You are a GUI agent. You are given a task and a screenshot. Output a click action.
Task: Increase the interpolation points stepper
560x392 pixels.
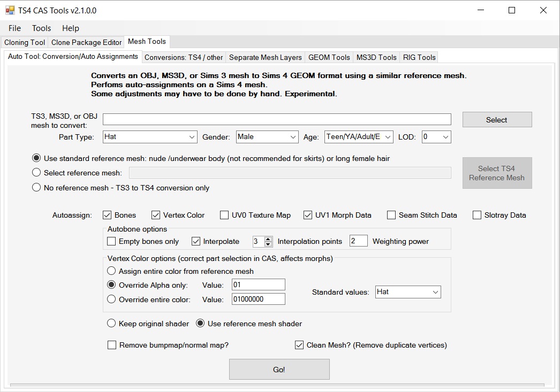pos(268,239)
